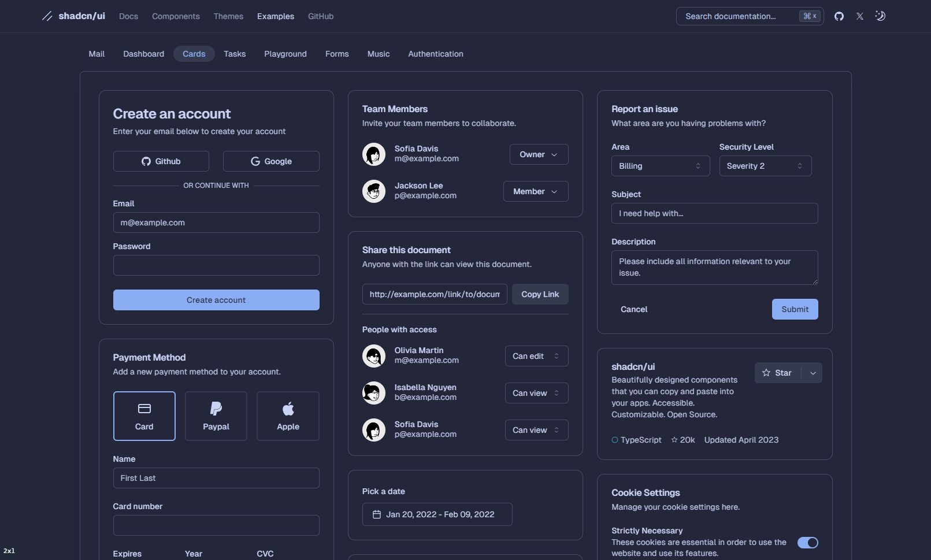Toggle the dark mode moon icon
The image size is (931, 560).
[x=880, y=16]
